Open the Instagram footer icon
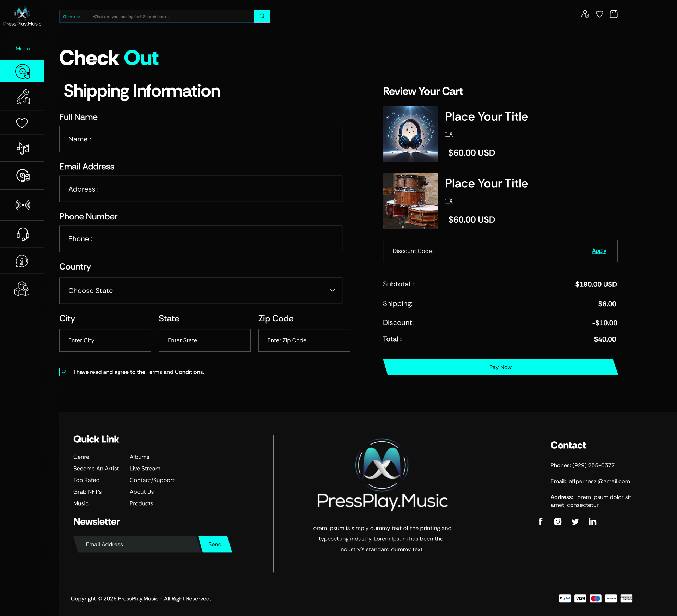 click(557, 521)
